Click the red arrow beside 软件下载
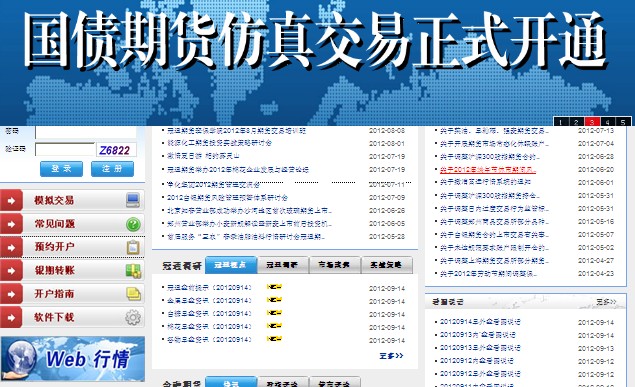This screenshot has height=387, width=635. coord(11,317)
